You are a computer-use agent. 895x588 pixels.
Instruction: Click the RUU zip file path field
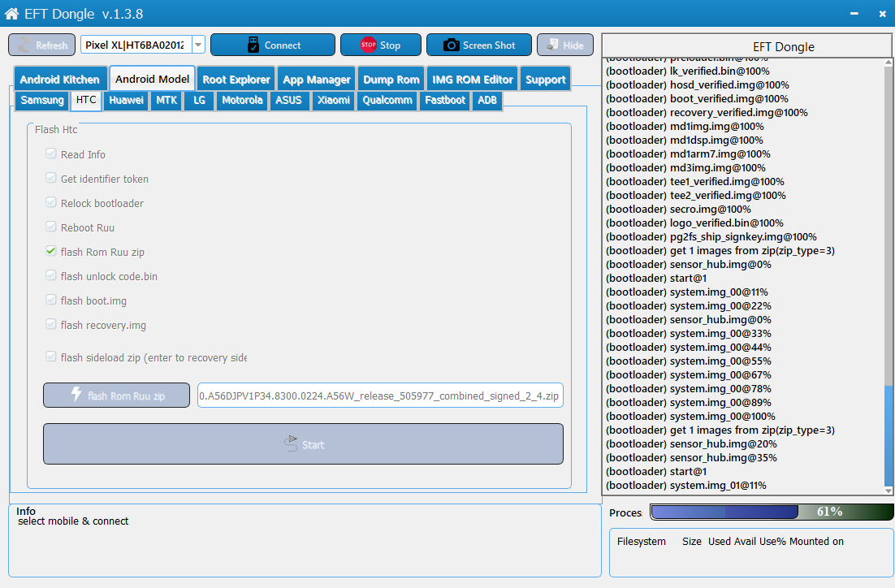point(380,395)
